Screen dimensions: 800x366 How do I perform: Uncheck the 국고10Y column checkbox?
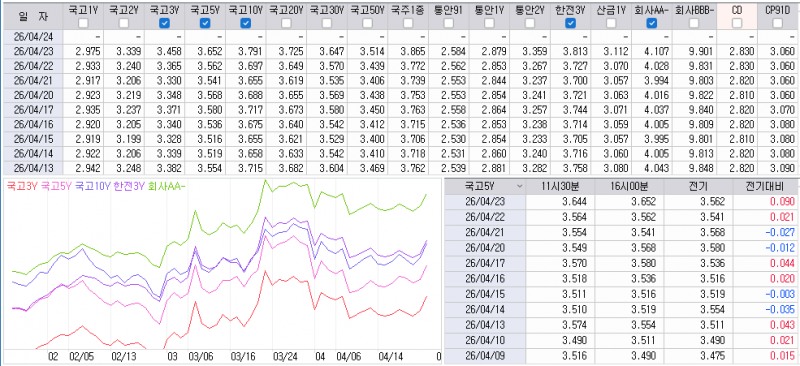245,22
